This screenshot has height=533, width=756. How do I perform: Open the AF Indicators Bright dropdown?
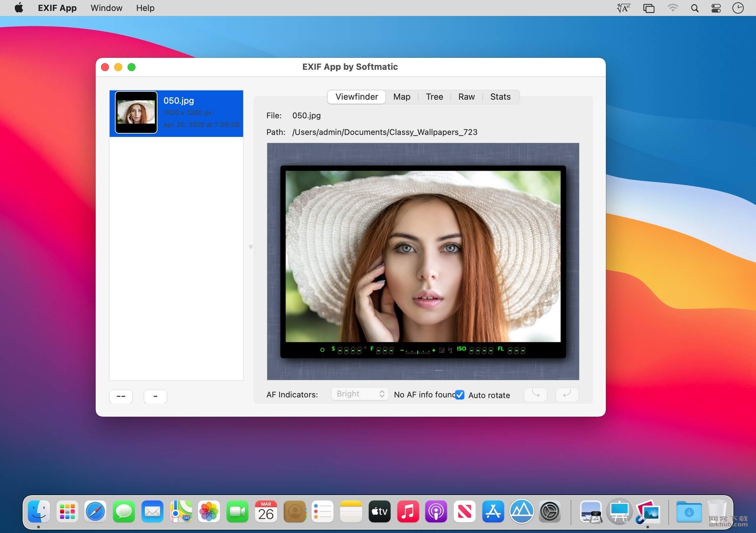coord(360,394)
